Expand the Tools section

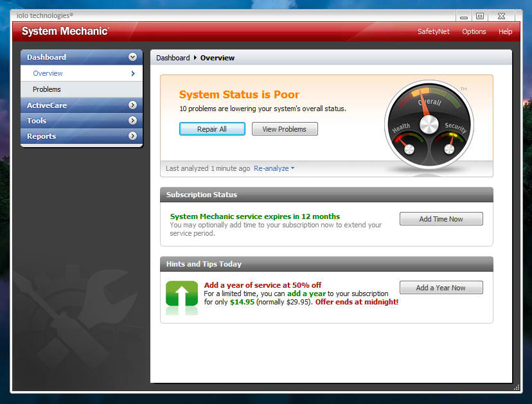click(133, 121)
